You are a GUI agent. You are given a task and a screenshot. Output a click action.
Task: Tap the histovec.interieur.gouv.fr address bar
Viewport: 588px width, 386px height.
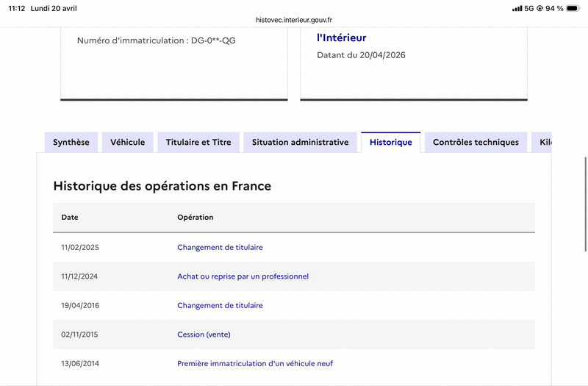(294, 20)
